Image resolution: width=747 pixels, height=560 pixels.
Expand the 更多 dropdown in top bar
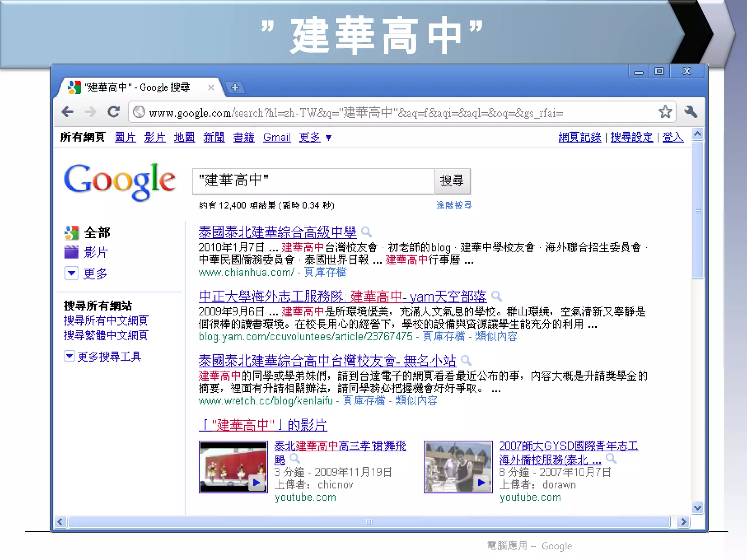[315, 137]
